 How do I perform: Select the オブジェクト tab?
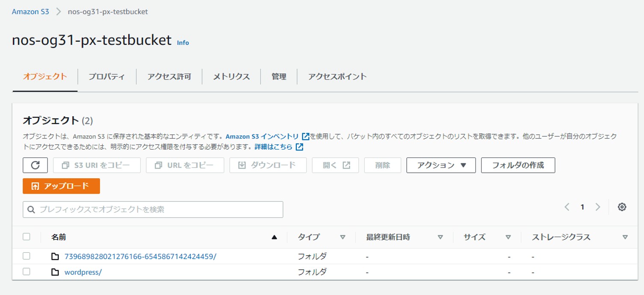[45, 77]
